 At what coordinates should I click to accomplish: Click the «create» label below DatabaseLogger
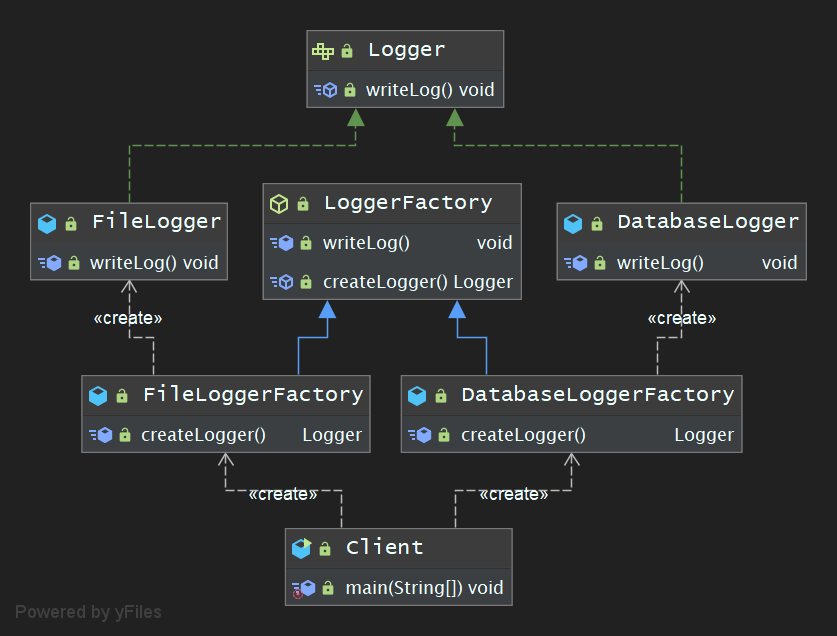tap(682, 319)
